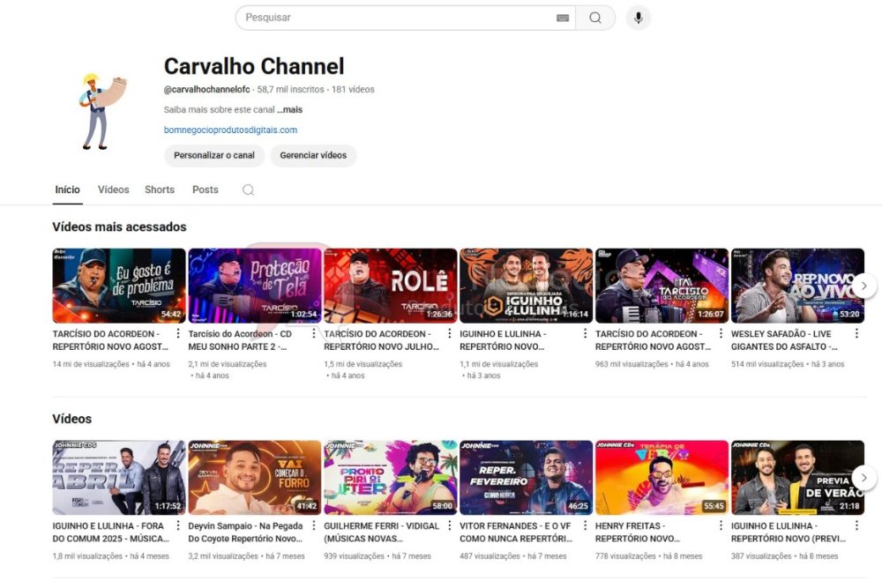Play Eu gosto é de problema thumbnail

click(119, 286)
